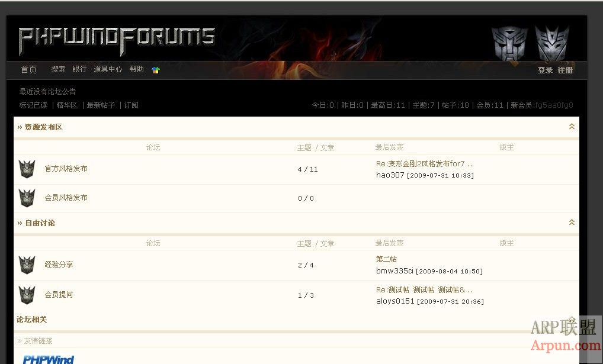Open the 自由讨论 category title
This screenshot has height=364, width=603.
(x=40, y=223)
